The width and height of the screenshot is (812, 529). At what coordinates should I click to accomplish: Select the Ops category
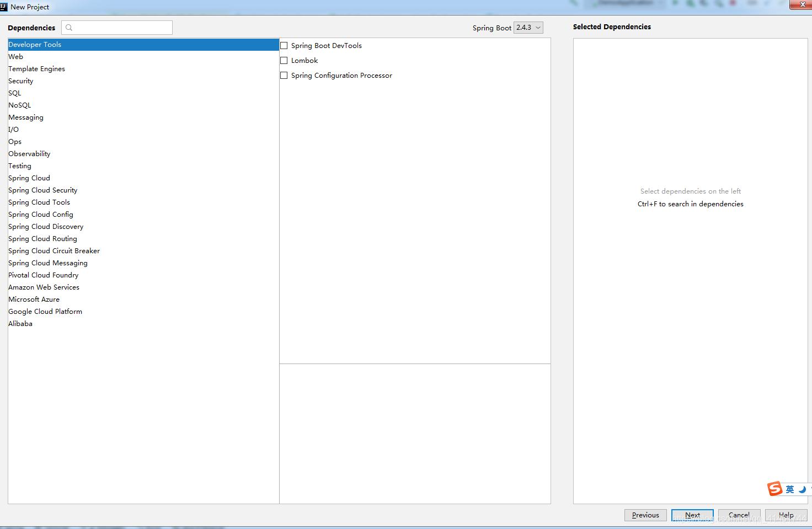coord(143,142)
